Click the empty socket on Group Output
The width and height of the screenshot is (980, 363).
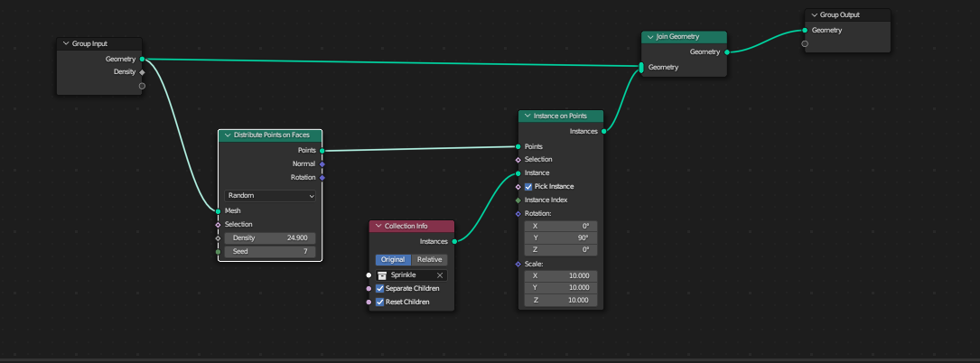click(805, 43)
